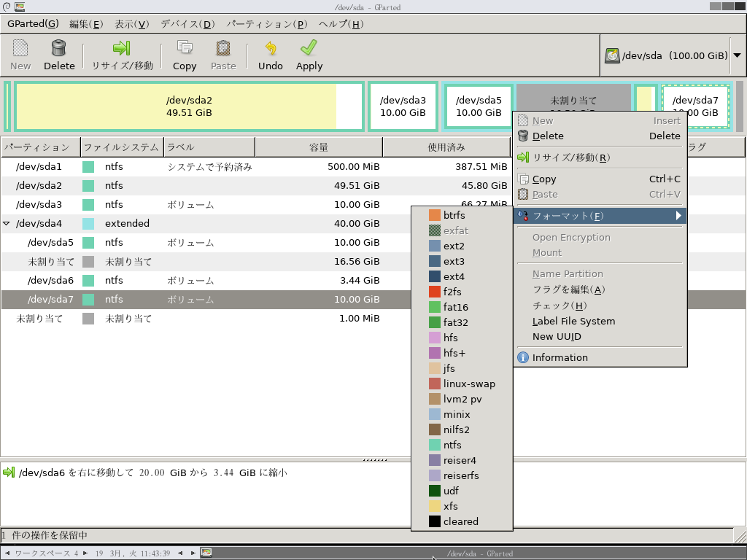747x560 pixels.
Task: Click the Paste toolbar icon
Action: point(223,47)
